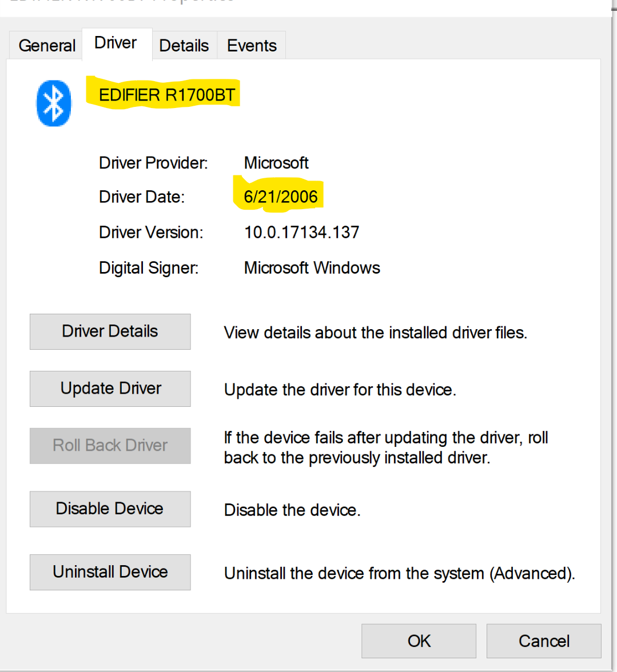Click the Digital Signer label

[x=149, y=269]
